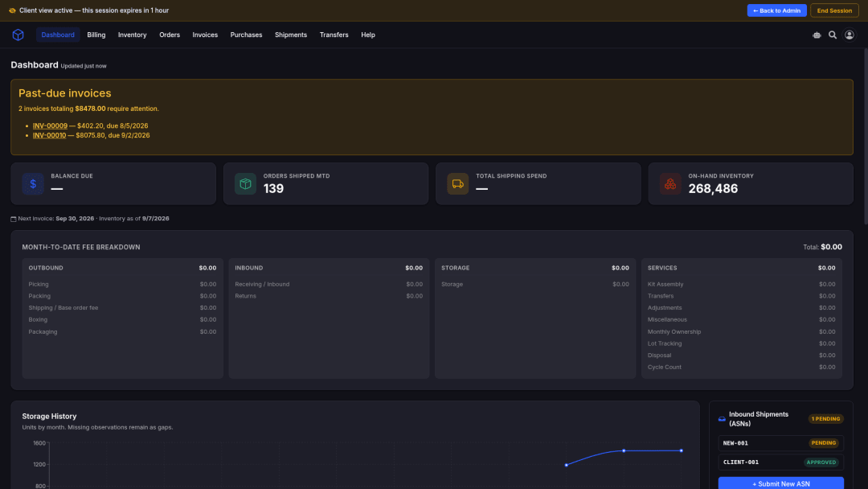
Task: Select the NEW-001 inbound shipment row
Action: click(780, 443)
